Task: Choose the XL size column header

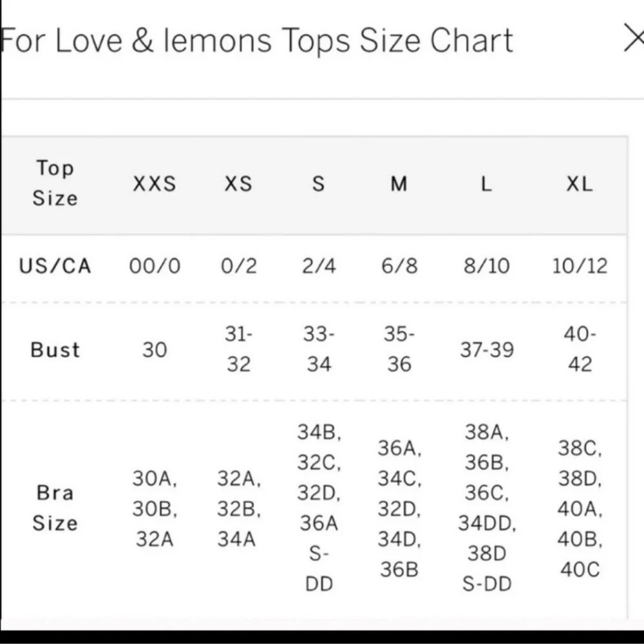Action: point(580,184)
